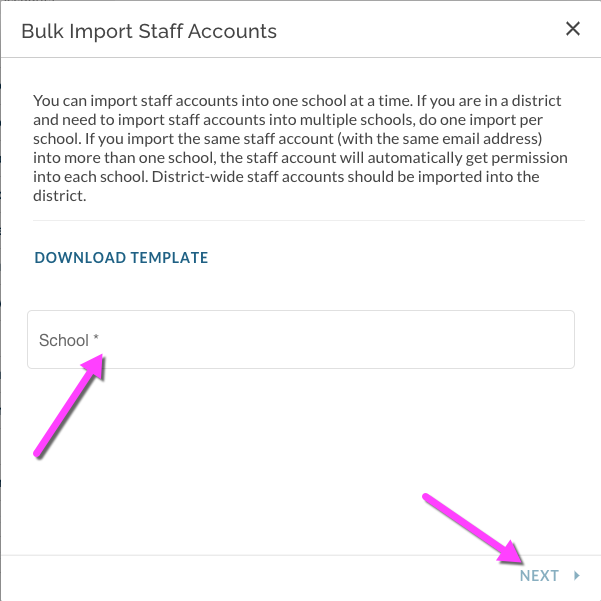Dismiss the dialog with the X icon
The height and width of the screenshot is (601, 601).
pos(573,29)
